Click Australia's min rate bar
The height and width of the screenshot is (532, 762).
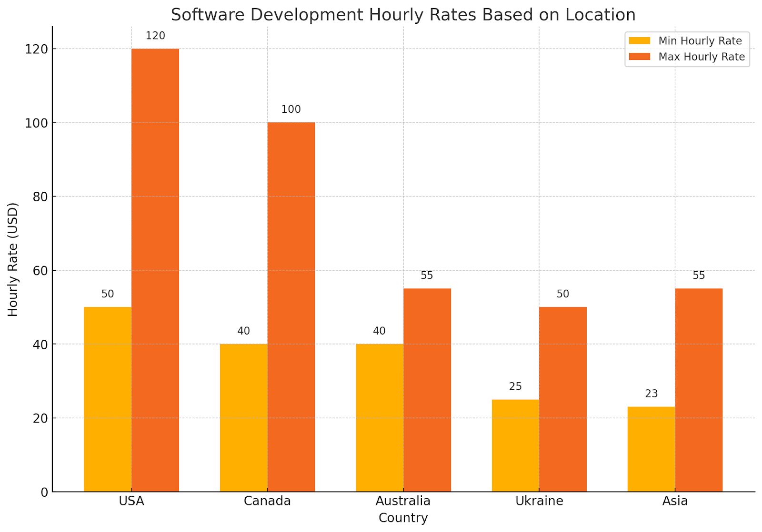[x=380, y=418]
